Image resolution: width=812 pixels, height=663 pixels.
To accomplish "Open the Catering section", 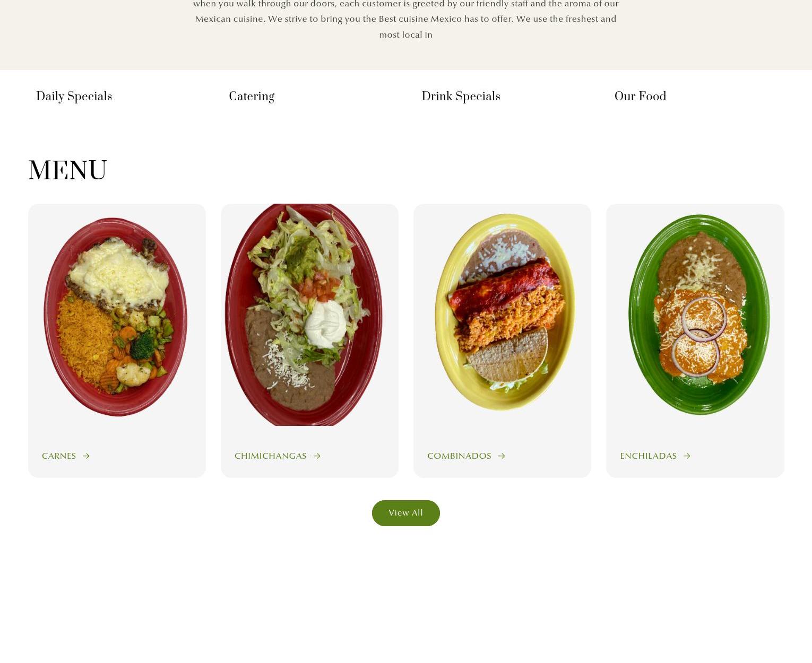I will coord(252,97).
